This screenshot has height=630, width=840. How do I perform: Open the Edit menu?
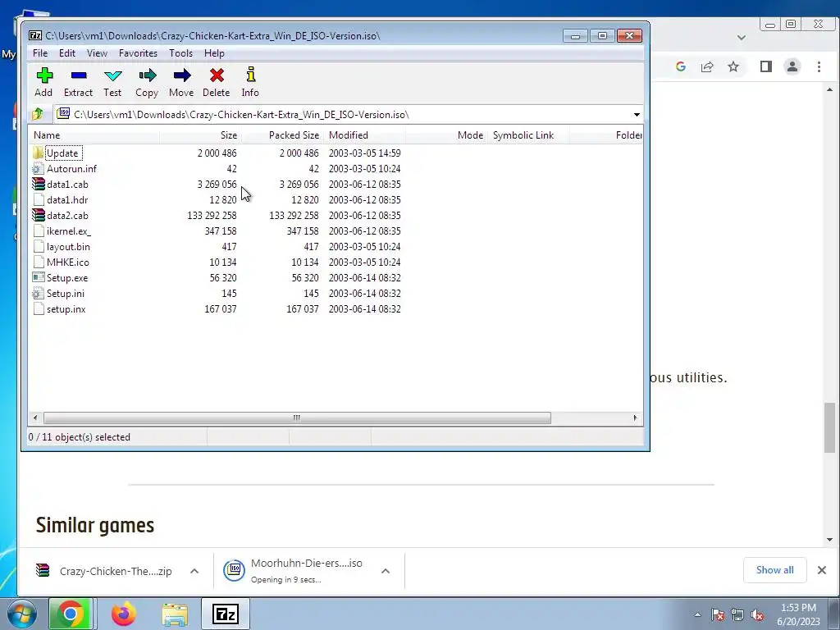67,53
